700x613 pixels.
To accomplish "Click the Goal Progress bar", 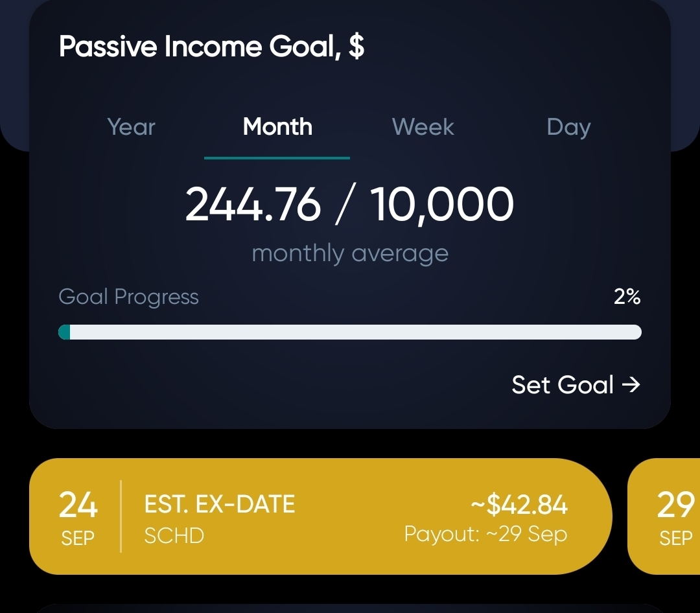I will click(350, 332).
